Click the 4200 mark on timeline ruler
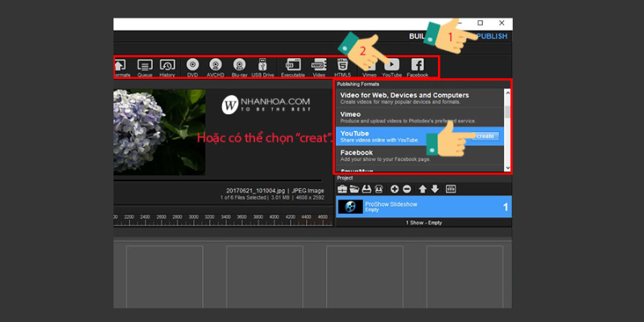 (291, 217)
